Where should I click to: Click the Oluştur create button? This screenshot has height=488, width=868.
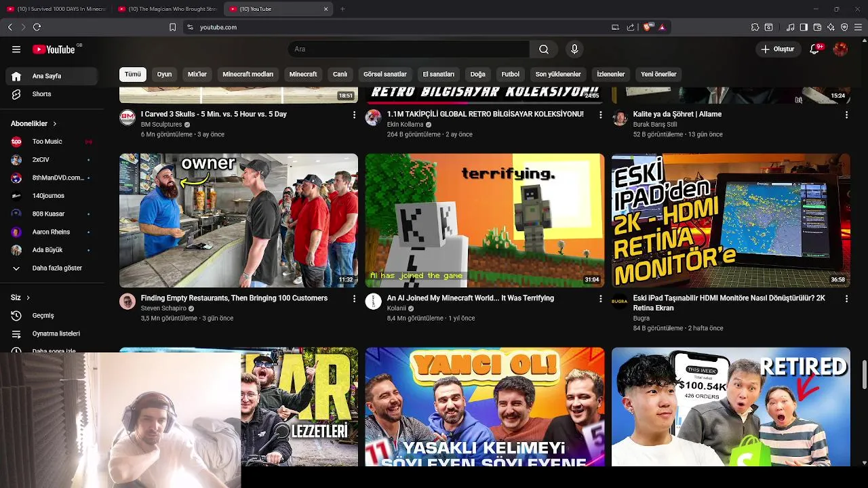tap(777, 49)
